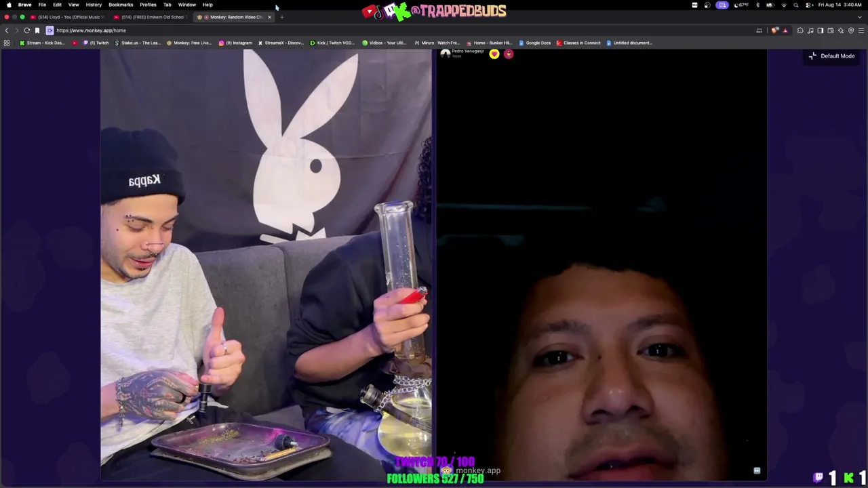868x488 pixels.
Task: Open the macOS Control Center icon
Action: click(808, 5)
